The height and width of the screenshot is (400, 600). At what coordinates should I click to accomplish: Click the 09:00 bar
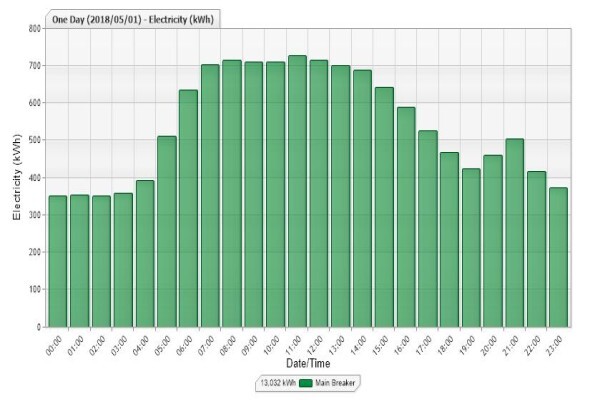[254, 194]
